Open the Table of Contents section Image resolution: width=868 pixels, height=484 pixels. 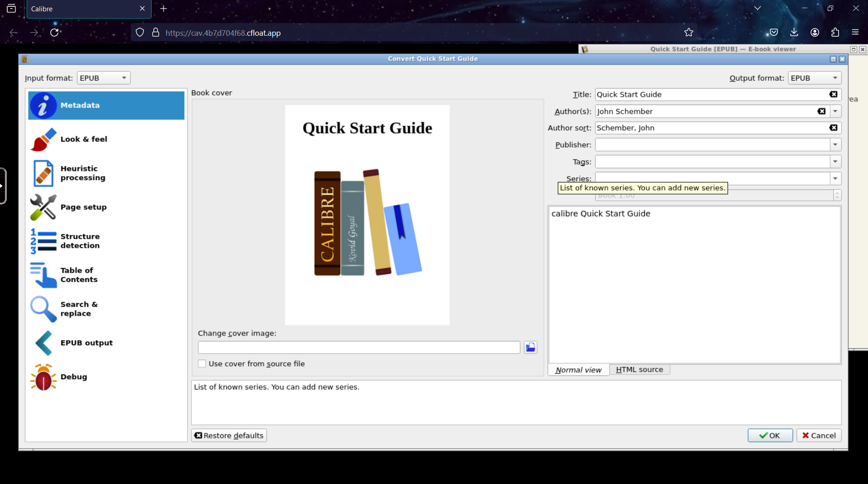106,275
